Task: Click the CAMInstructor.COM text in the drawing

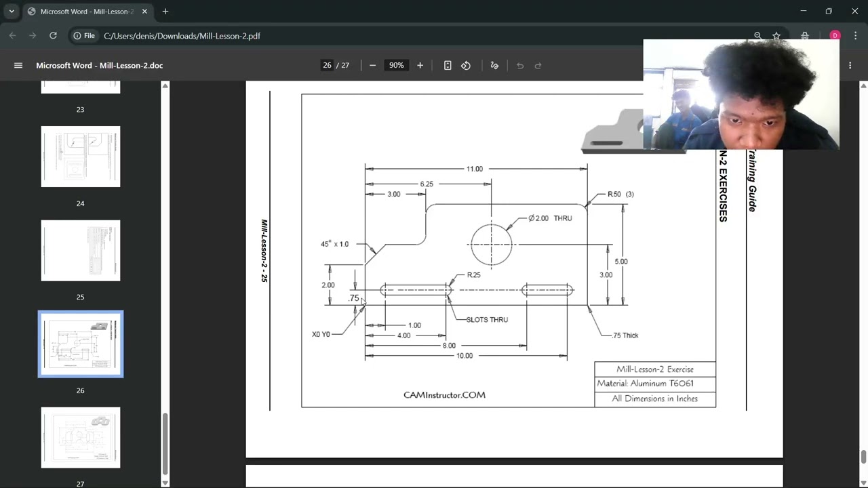Action: [444, 395]
